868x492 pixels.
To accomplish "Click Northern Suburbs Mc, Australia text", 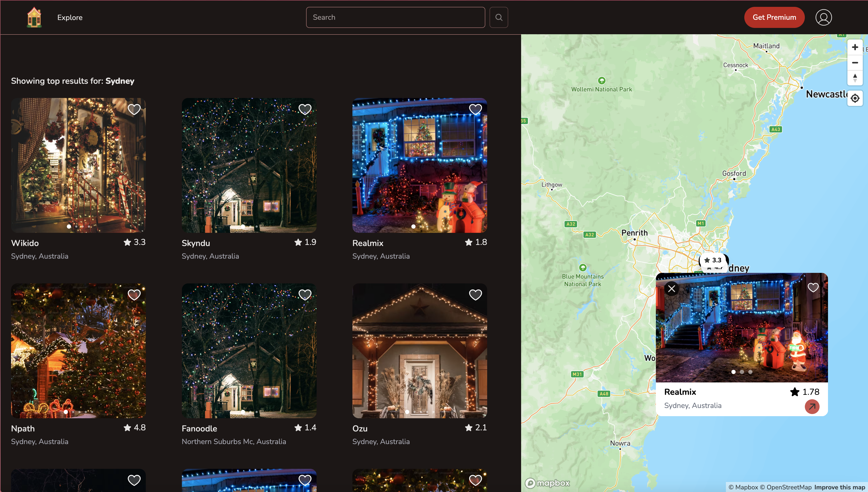I will 234,442.
